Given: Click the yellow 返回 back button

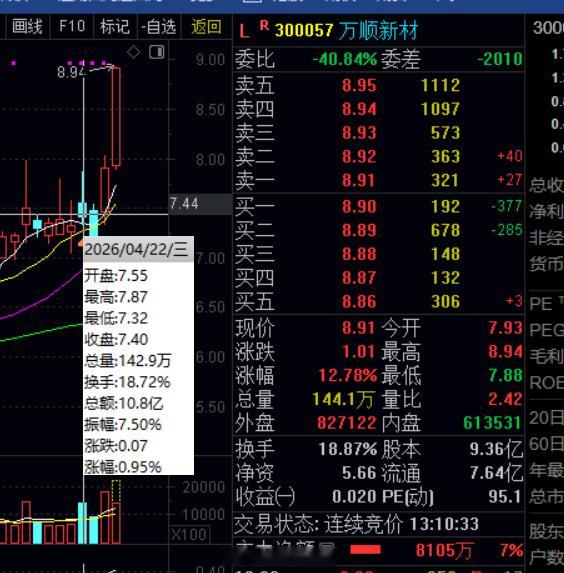Looking at the screenshot, I should tap(206, 26).
